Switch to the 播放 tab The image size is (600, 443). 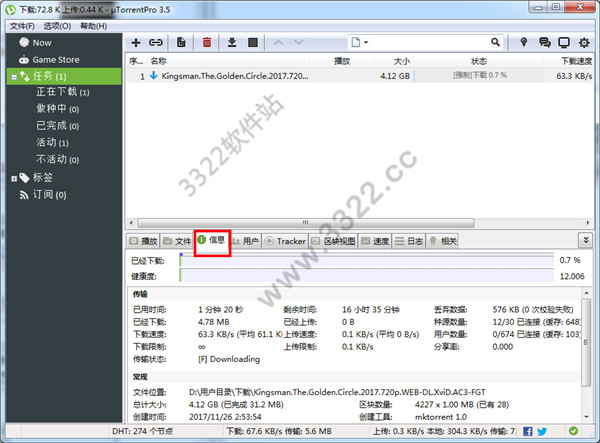coord(143,241)
